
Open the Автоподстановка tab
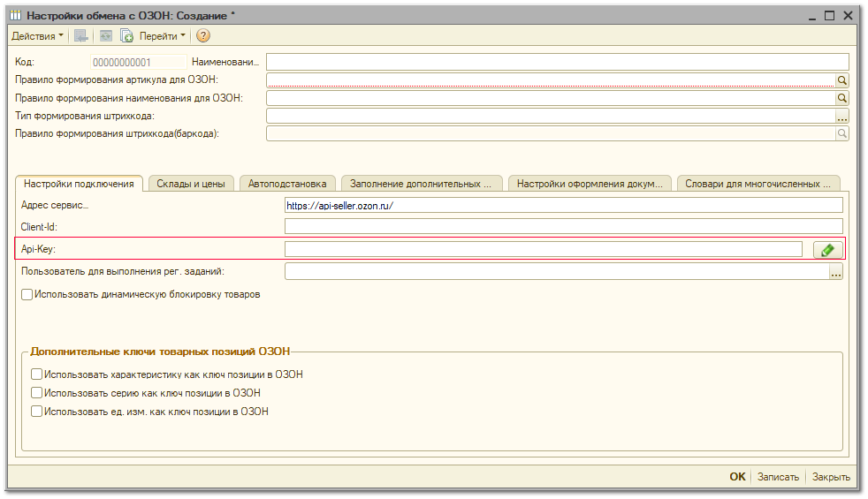(x=287, y=184)
